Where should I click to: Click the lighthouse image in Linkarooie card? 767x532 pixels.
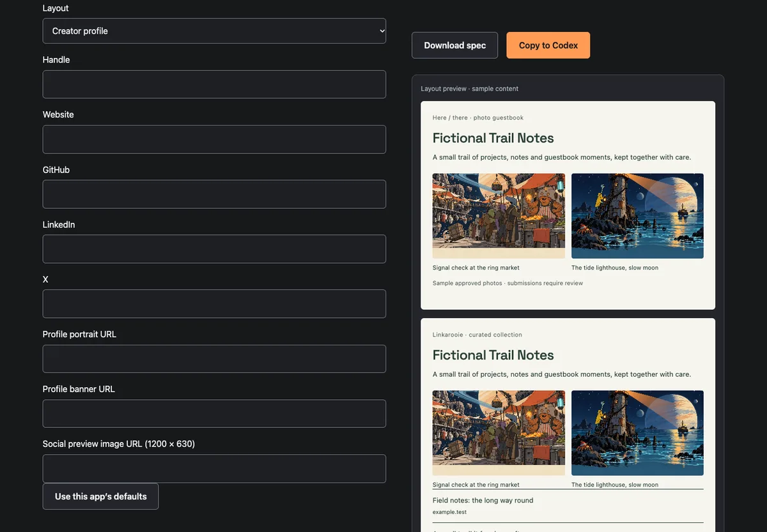tap(637, 433)
